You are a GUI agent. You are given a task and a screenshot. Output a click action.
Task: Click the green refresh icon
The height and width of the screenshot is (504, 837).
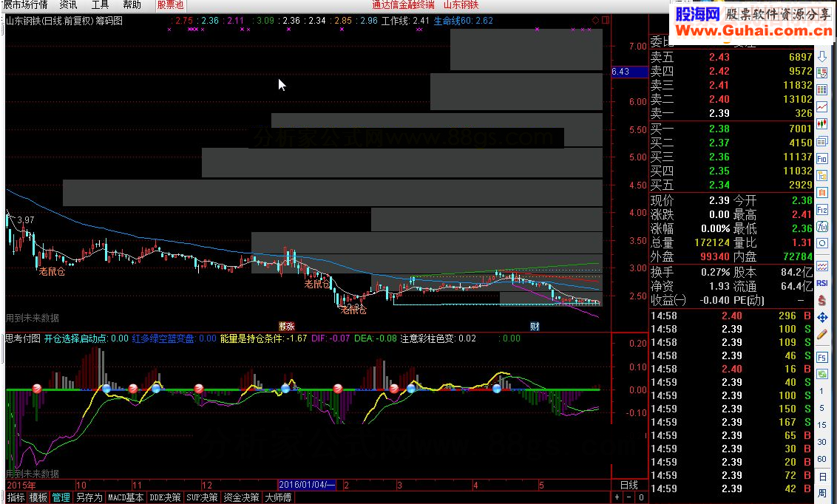(822, 374)
